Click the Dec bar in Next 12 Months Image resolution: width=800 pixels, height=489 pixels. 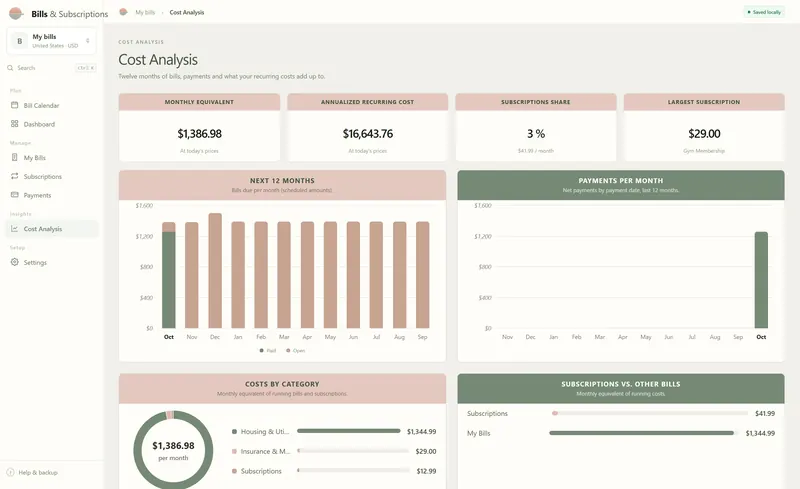pyautogui.click(x=215, y=271)
